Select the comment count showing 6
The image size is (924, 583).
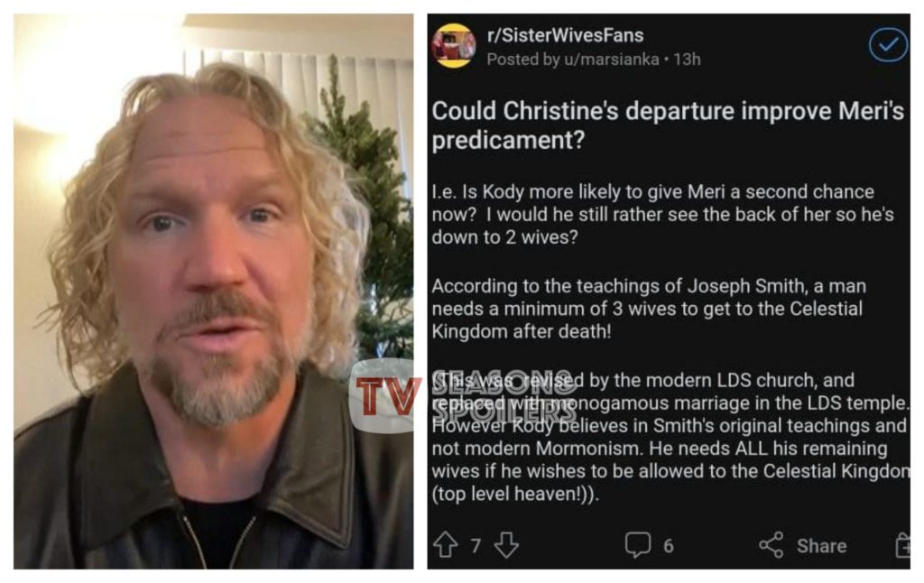[x=669, y=546]
